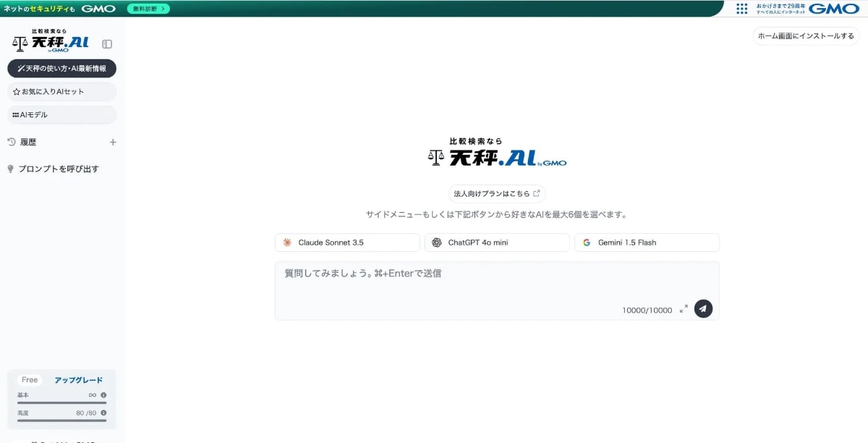This screenshot has height=443, width=868.
Task: Click the Claude starburst icon
Action: click(287, 242)
